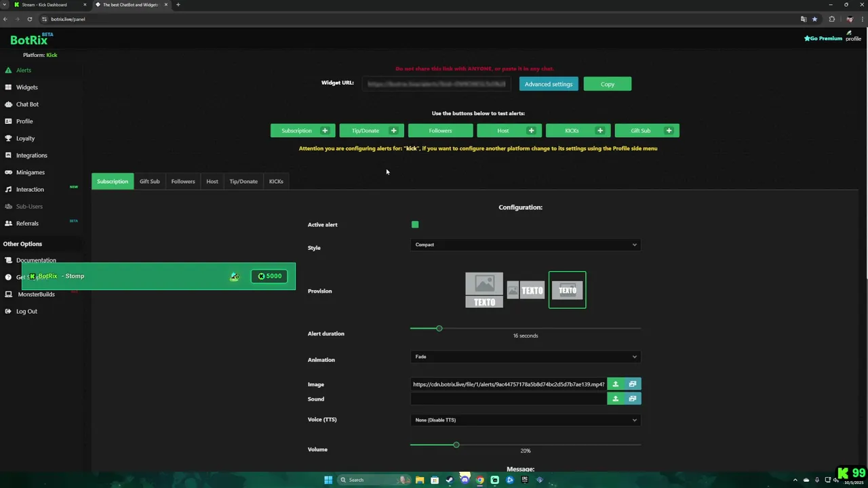
Task: Open the browser extensions puzzle icon
Action: (832, 19)
